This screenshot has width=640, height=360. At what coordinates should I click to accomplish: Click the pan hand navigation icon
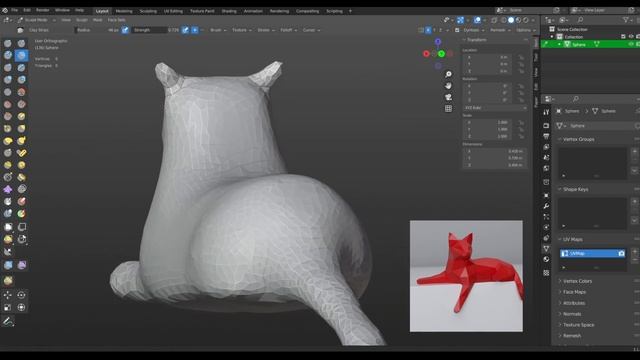pos(448,86)
